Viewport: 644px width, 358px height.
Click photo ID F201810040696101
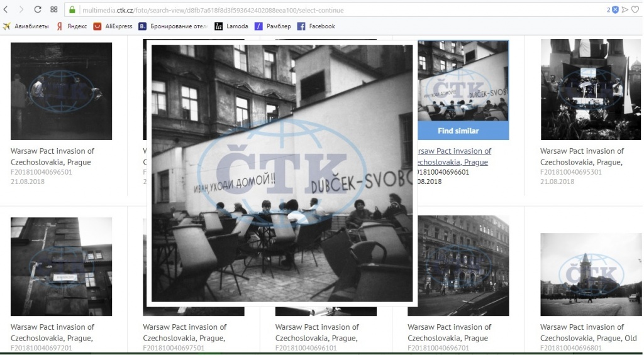tap(306, 348)
